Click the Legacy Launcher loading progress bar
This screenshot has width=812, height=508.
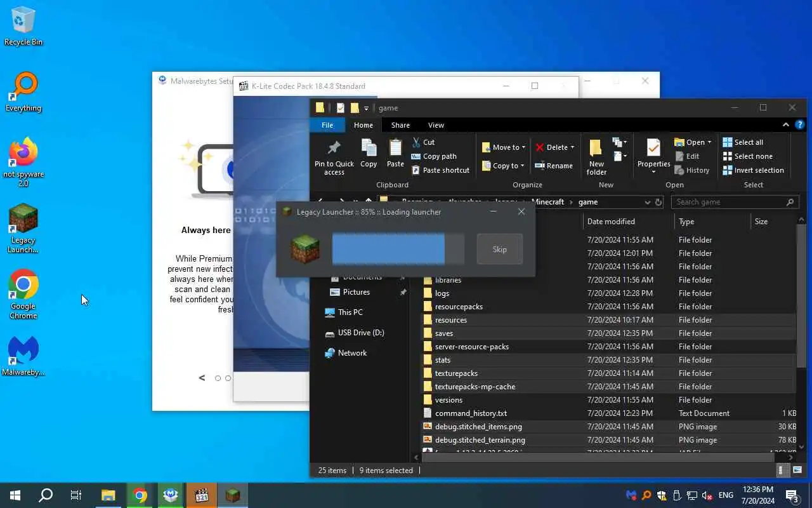pyautogui.click(x=398, y=249)
